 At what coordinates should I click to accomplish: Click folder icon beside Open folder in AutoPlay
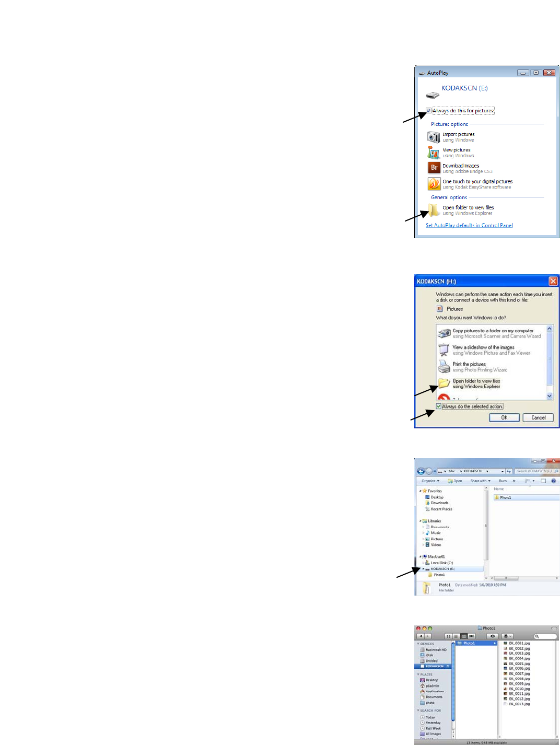coord(434,210)
